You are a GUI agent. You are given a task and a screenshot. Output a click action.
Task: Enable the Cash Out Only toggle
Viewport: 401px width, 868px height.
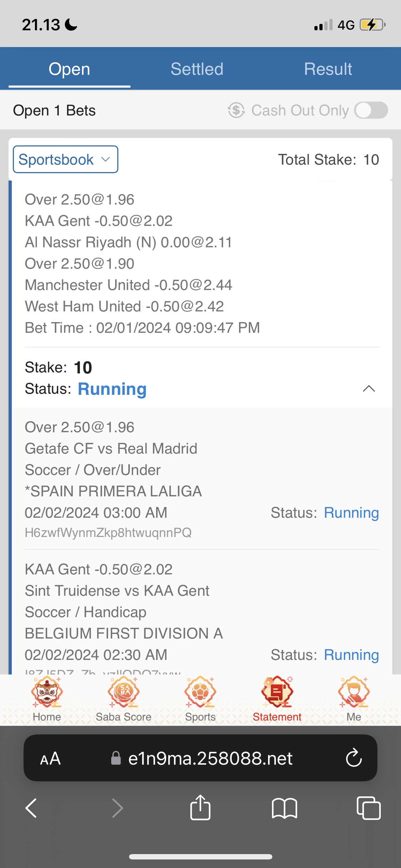[x=371, y=110]
